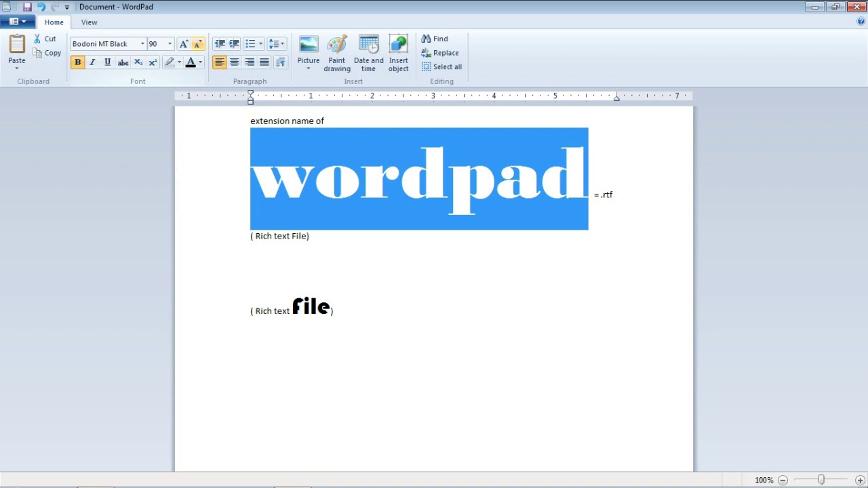
Task: Open the WordPad file menu button
Action: point(18,22)
